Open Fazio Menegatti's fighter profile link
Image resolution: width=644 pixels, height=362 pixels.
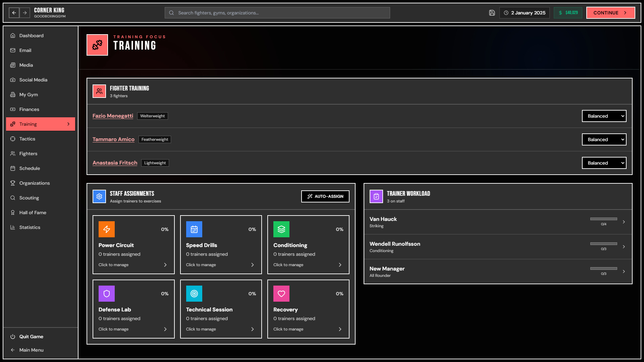coord(113,116)
